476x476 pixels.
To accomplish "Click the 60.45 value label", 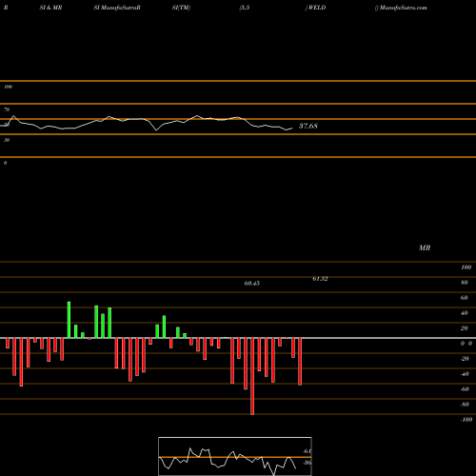I will pyautogui.click(x=252, y=283).
